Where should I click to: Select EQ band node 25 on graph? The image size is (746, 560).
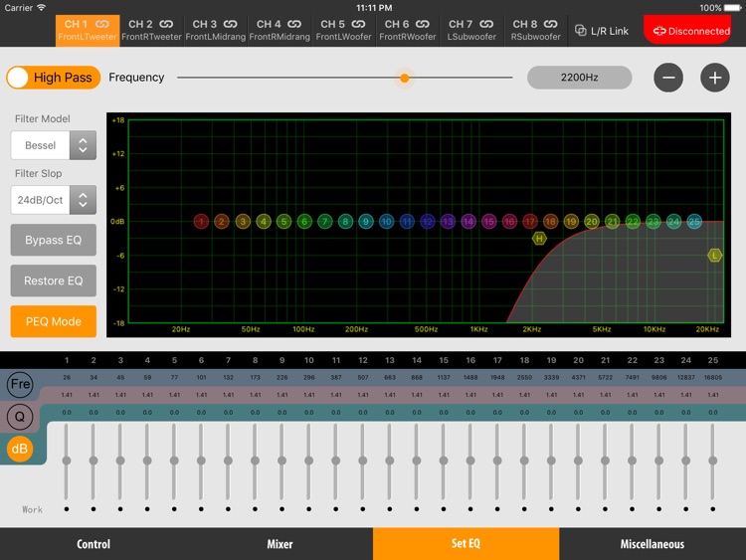694,221
